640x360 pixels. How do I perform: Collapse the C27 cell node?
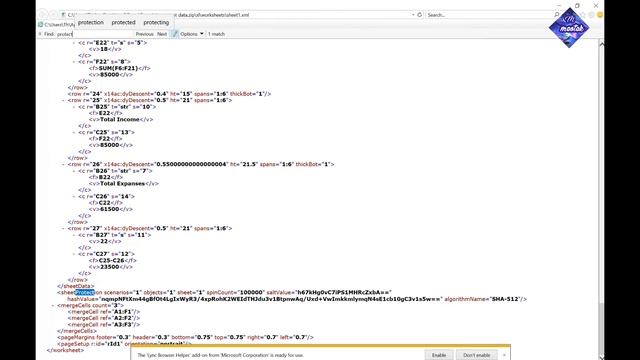(74, 254)
